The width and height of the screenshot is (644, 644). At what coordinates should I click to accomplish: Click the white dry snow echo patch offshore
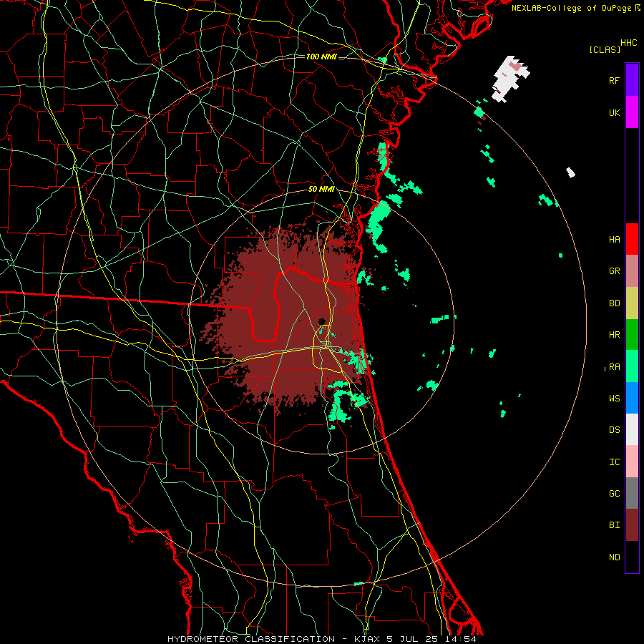[x=509, y=78]
